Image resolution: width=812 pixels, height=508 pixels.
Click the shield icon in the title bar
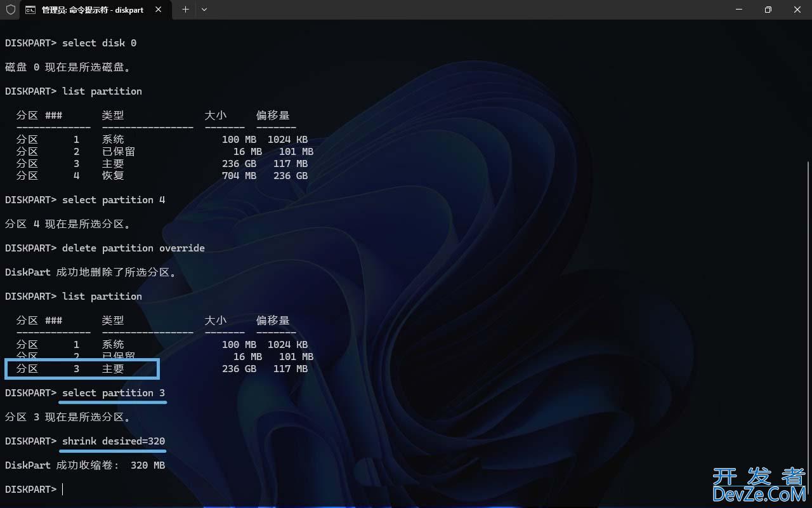coord(11,10)
